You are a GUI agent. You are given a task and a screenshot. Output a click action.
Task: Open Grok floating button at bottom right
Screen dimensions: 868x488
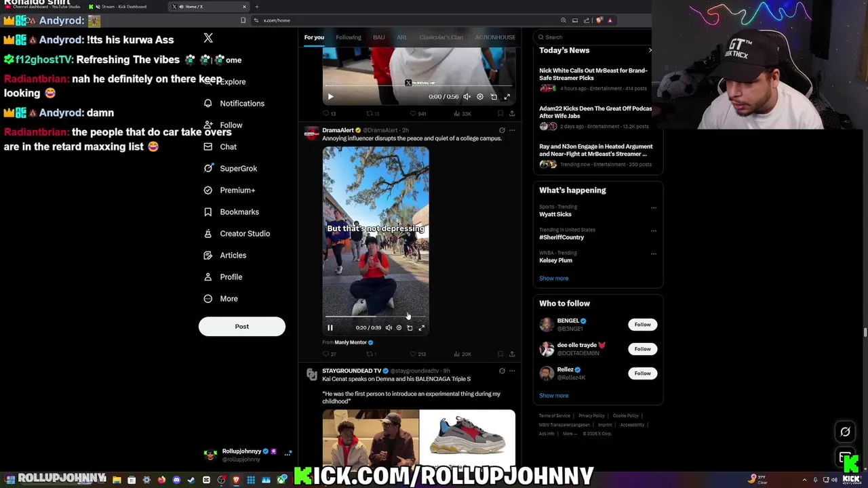[845, 432]
